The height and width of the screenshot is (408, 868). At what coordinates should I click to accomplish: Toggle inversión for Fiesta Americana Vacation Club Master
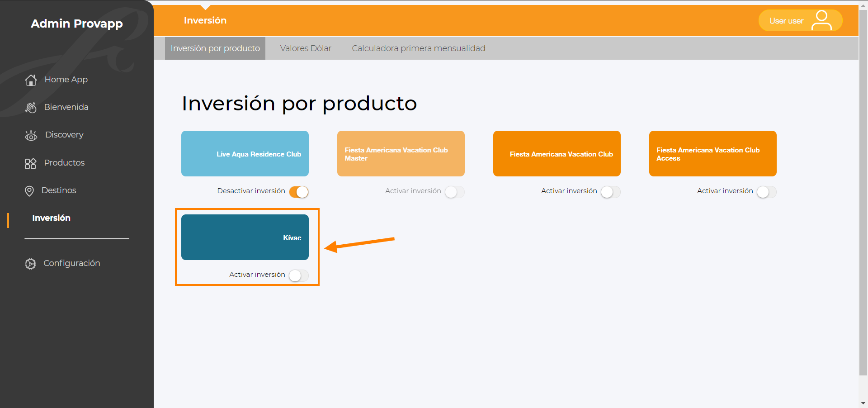pyautogui.click(x=455, y=192)
